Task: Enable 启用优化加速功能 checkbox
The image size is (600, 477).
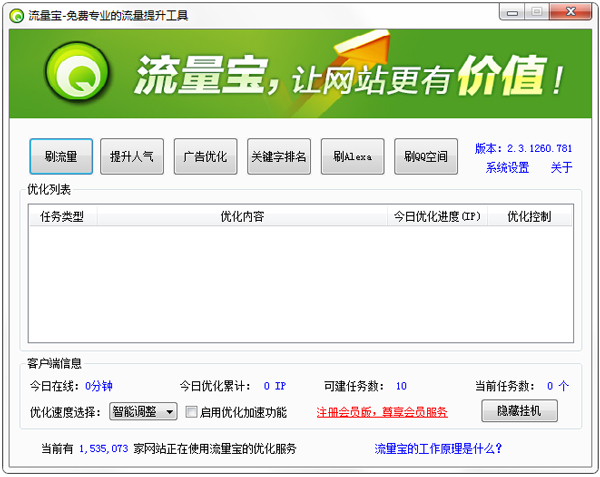Action: (x=191, y=412)
